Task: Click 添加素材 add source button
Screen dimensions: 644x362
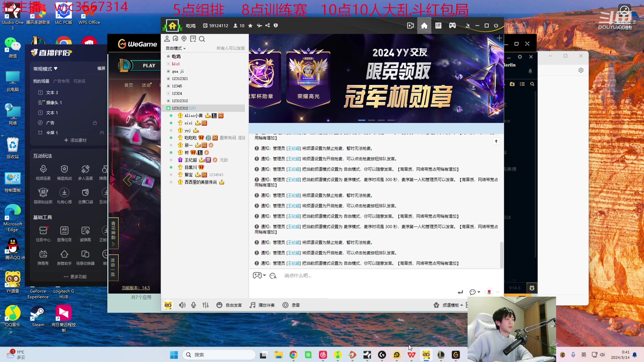Action: click(x=75, y=140)
